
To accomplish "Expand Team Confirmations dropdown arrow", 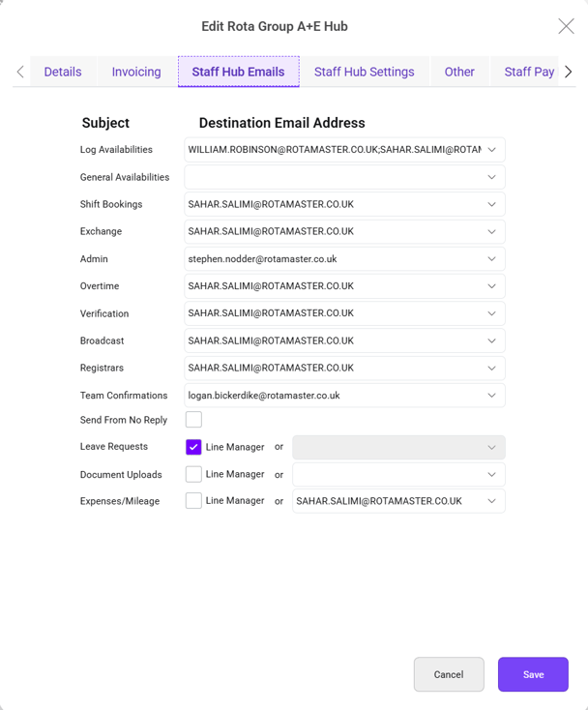I will point(491,396).
